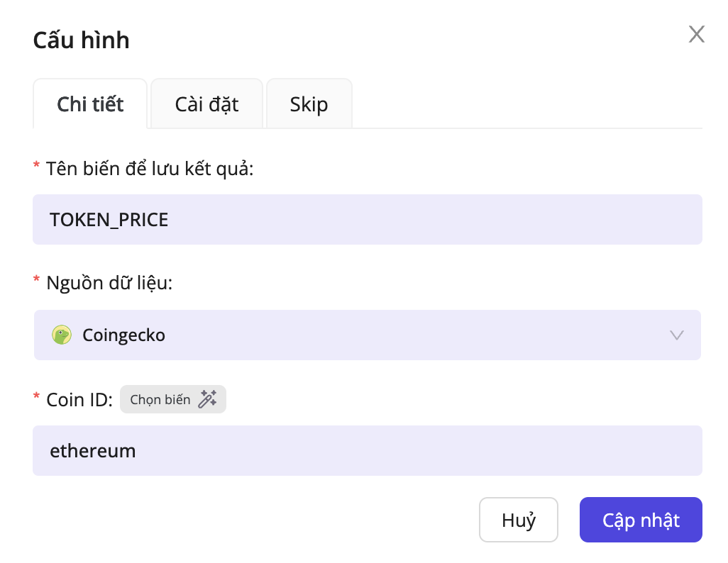Save changes with Cập nhật

point(641,520)
